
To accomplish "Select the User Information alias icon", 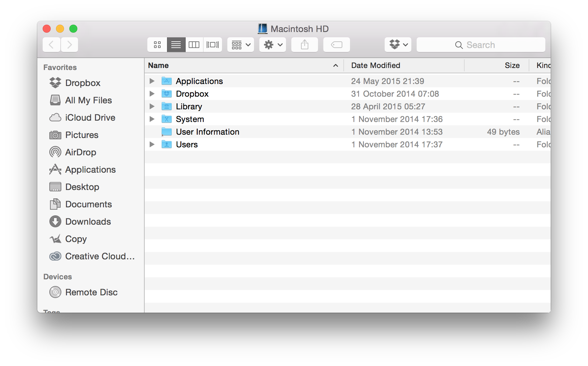I will pos(167,132).
